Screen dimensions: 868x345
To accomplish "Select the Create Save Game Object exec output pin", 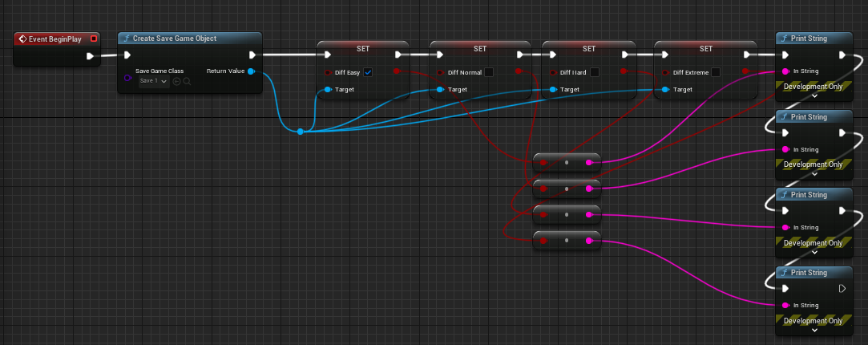I will click(x=252, y=55).
